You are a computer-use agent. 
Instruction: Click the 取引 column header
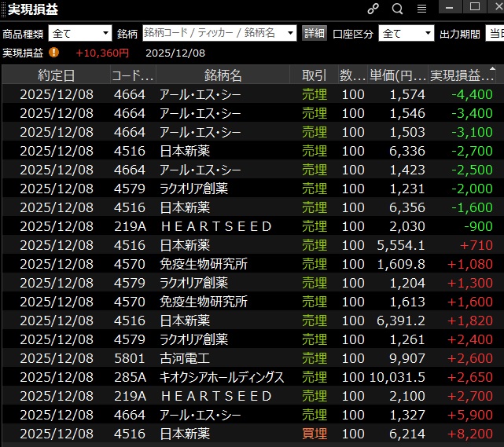point(315,75)
